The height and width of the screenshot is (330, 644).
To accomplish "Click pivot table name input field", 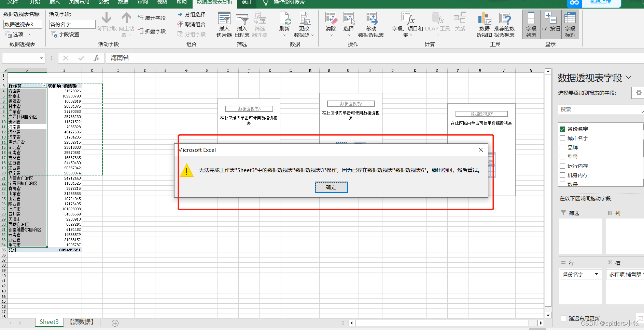I will click(23, 24).
